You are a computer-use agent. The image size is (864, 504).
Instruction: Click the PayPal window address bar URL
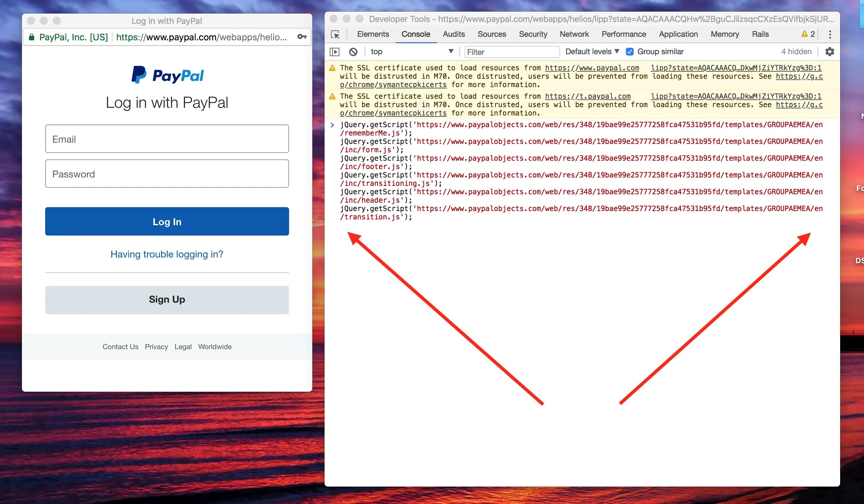[x=201, y=37]
